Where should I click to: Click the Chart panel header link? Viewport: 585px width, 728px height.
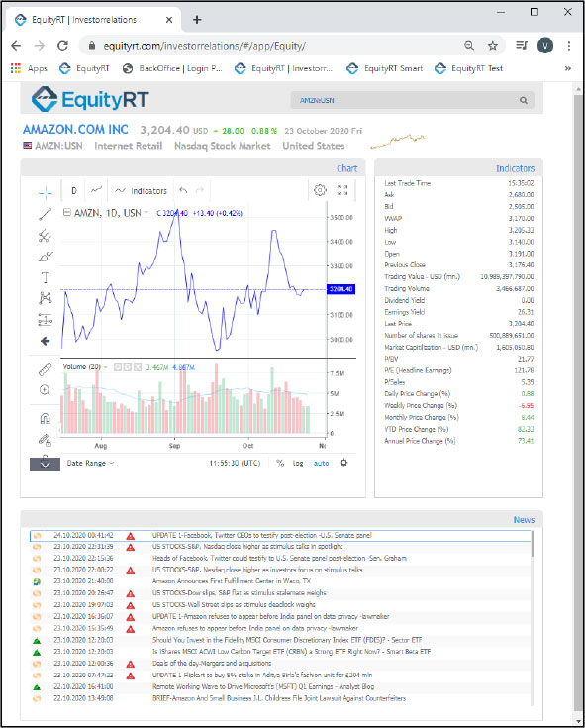click(x=347, y=168)
